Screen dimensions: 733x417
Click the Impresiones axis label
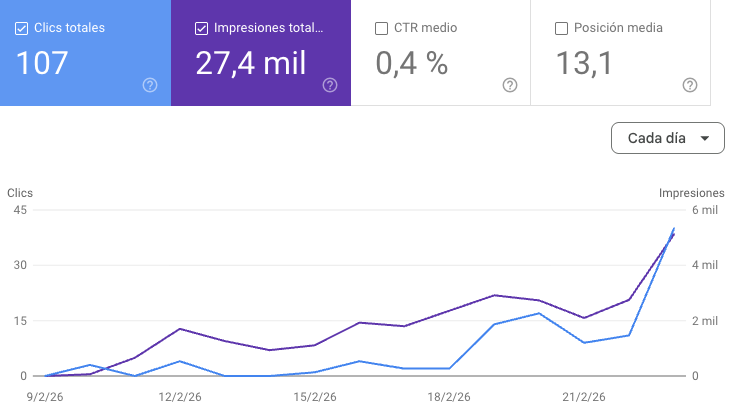tap(691, 193)
